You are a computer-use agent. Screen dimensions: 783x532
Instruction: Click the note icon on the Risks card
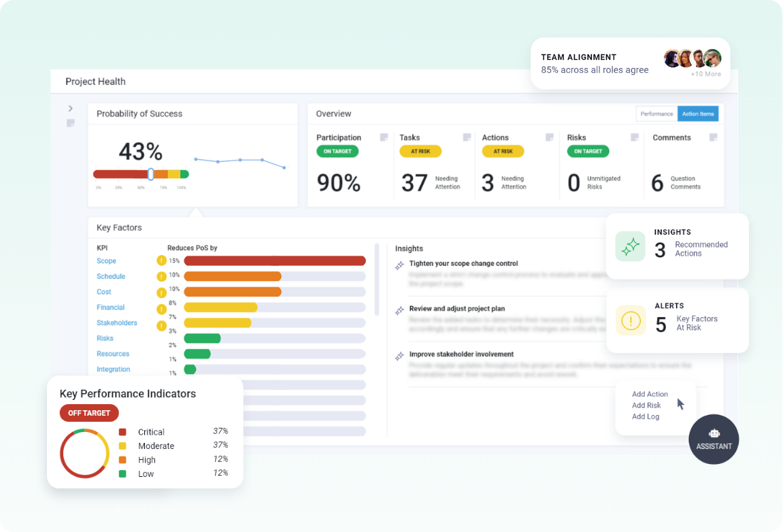point(633,137)
